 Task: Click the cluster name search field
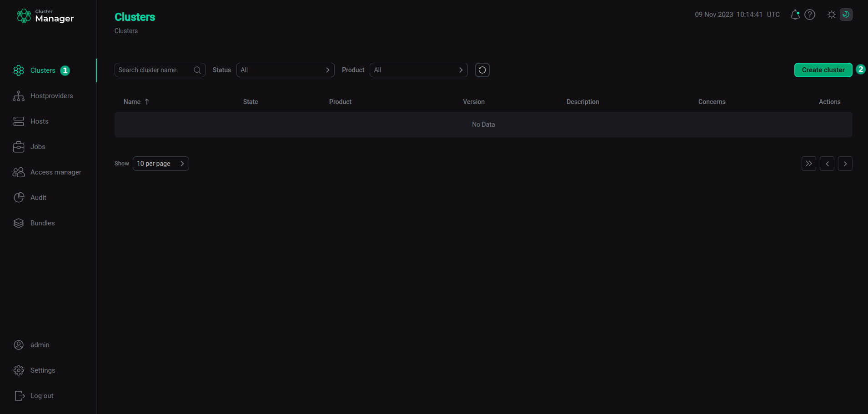click(x=155, y=70)
